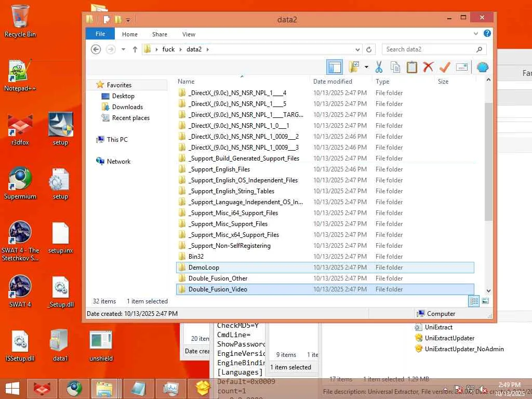Select the Double_Fusion_Video folder
The height and width of the screenshot is (399, 532).
point(325,289)
